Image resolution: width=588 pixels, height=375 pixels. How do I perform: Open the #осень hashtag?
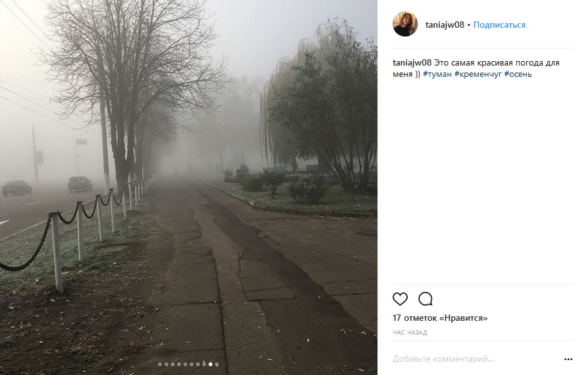click(x=518, y=74)
